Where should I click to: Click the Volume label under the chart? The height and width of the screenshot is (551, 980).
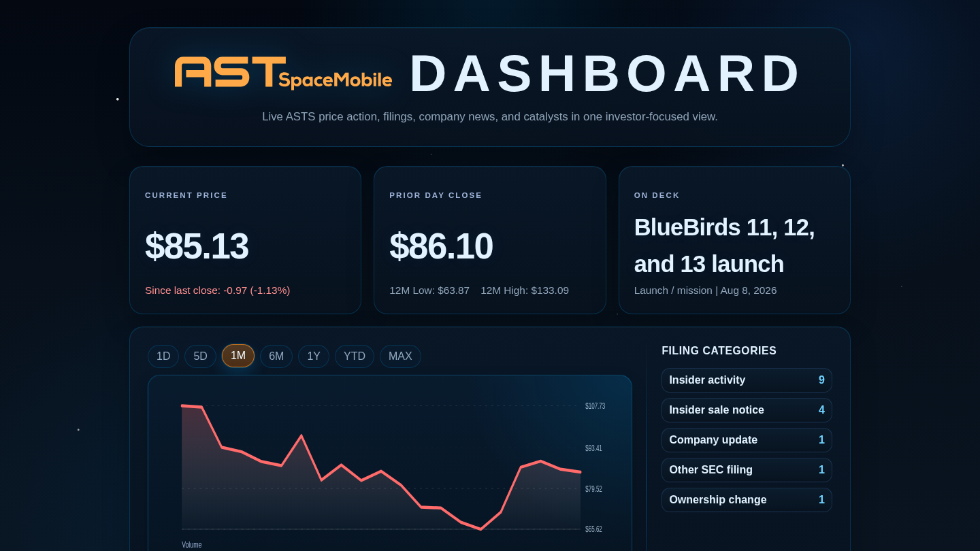(192, 545)
